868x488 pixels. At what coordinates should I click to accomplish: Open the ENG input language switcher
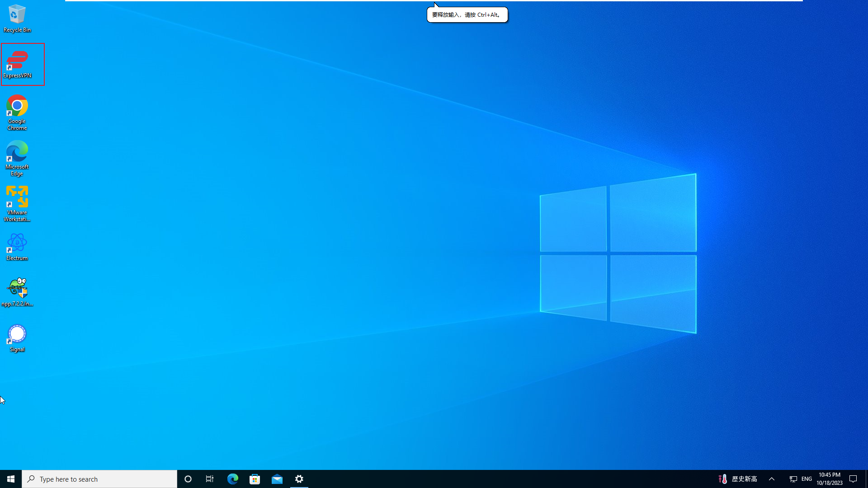pos(807,479)
